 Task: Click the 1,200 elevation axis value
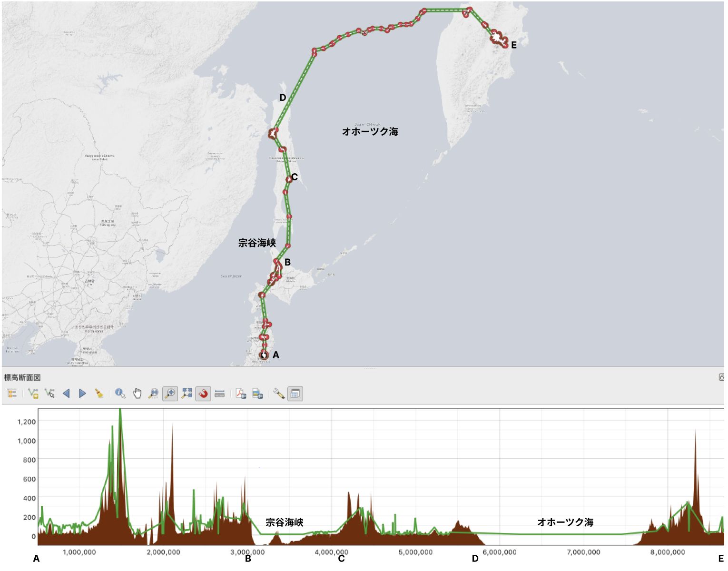(27, 422)
